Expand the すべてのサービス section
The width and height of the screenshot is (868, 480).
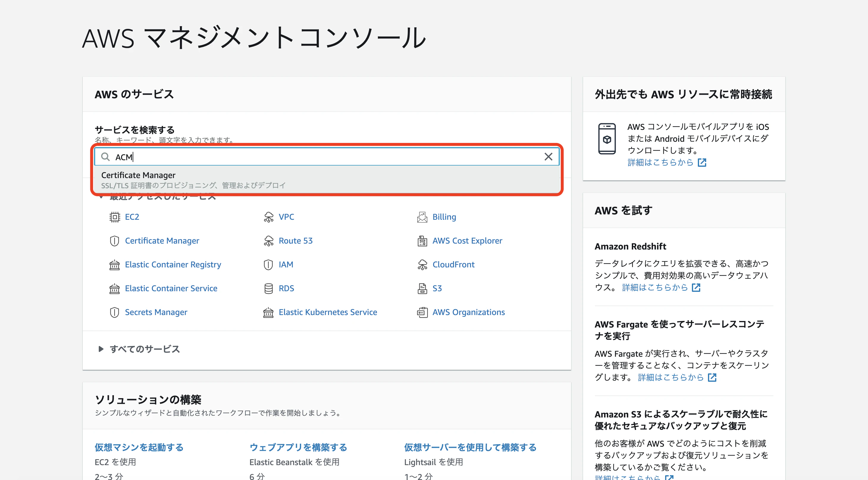click(x=139, y=349)
